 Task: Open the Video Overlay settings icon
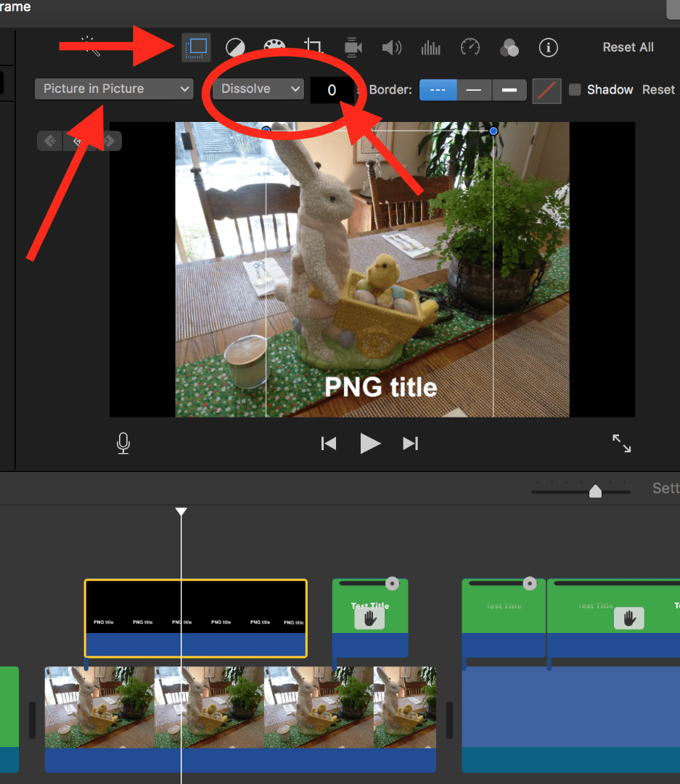coord(196,48)
